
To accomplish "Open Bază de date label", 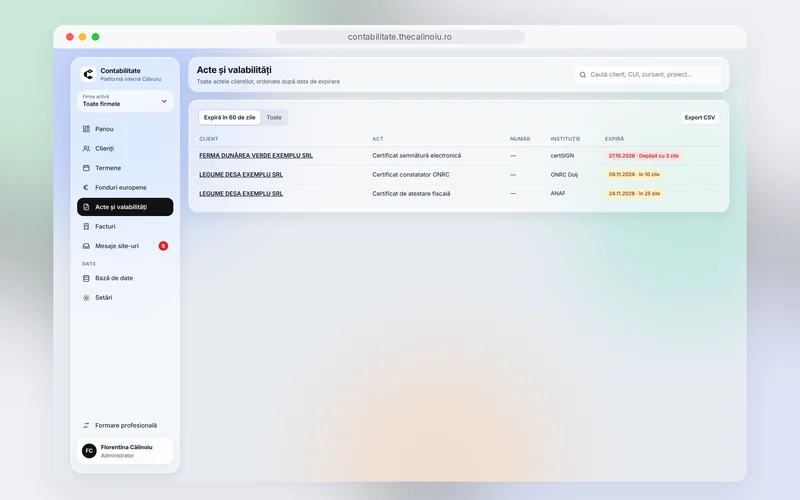I will [x=114, y=278].
